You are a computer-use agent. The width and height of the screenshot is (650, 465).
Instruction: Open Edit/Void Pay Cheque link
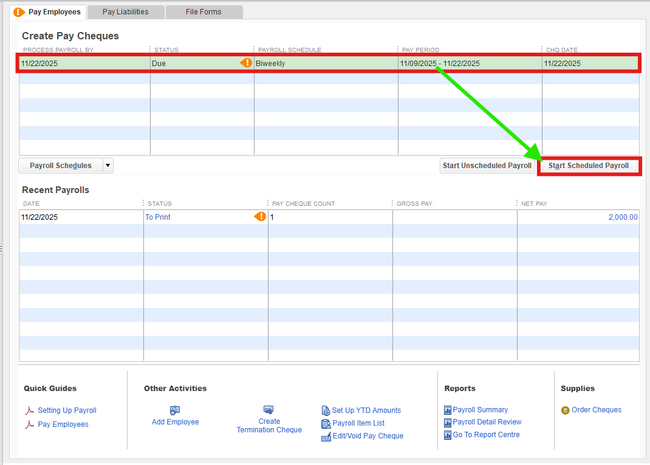(x=368, y=436)
